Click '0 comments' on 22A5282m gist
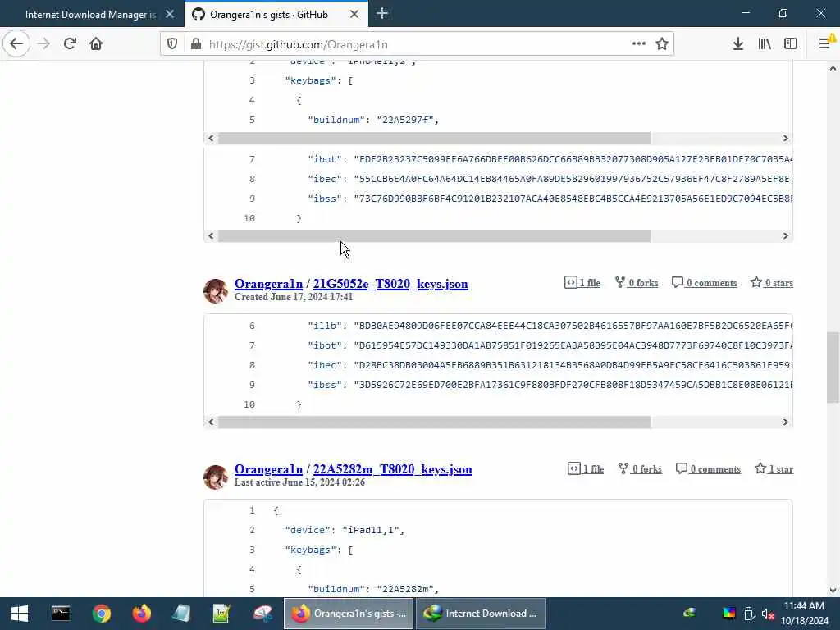The height and width of the screenshot is (630, 840). click(x=708, y=468)
